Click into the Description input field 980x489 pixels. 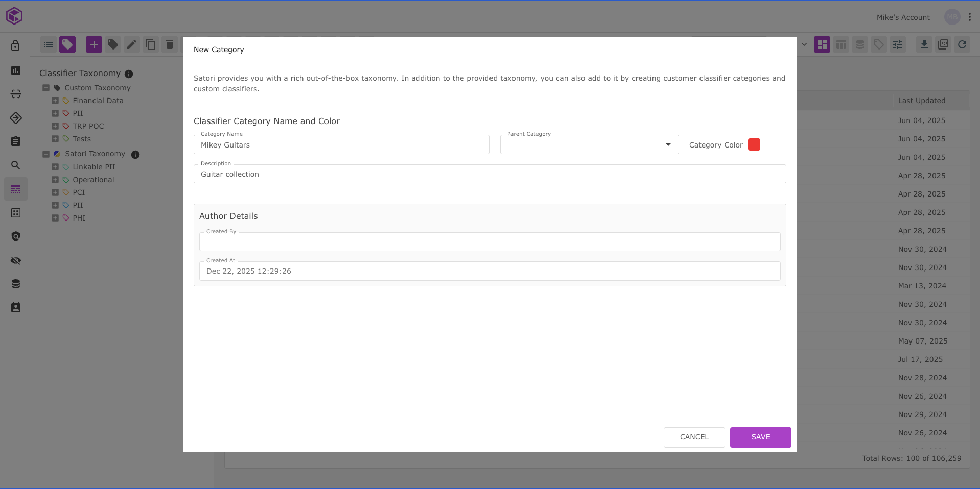(x=489, y=174)
